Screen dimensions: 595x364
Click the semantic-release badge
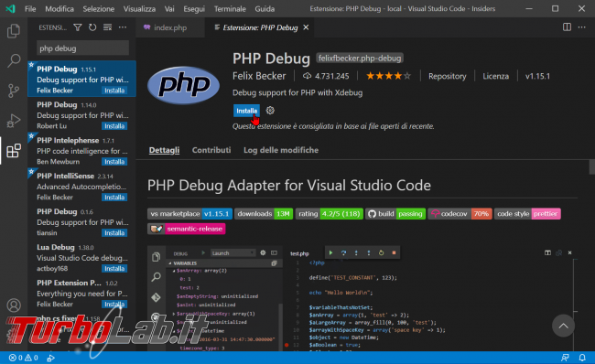pyautogui.click(x=187, y=229)
